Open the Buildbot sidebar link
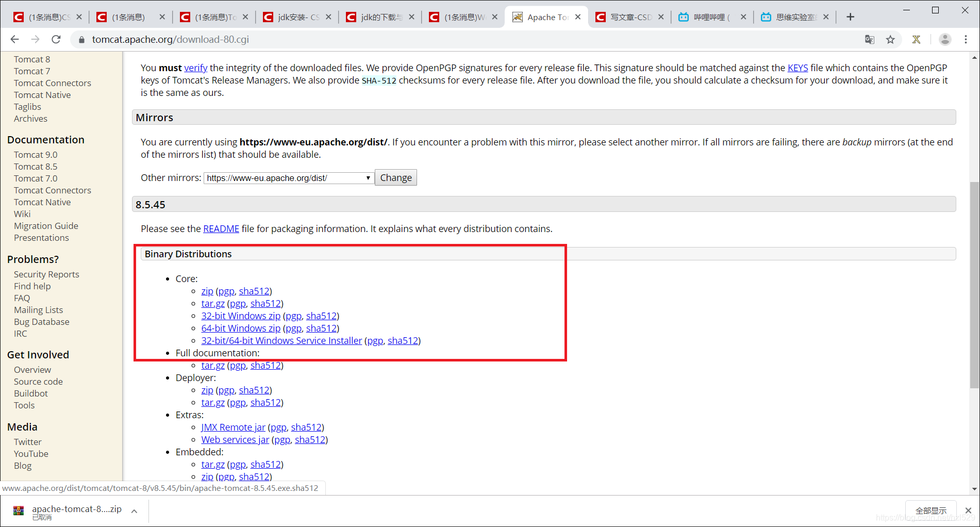980x527 pixels. coord(30,393)
